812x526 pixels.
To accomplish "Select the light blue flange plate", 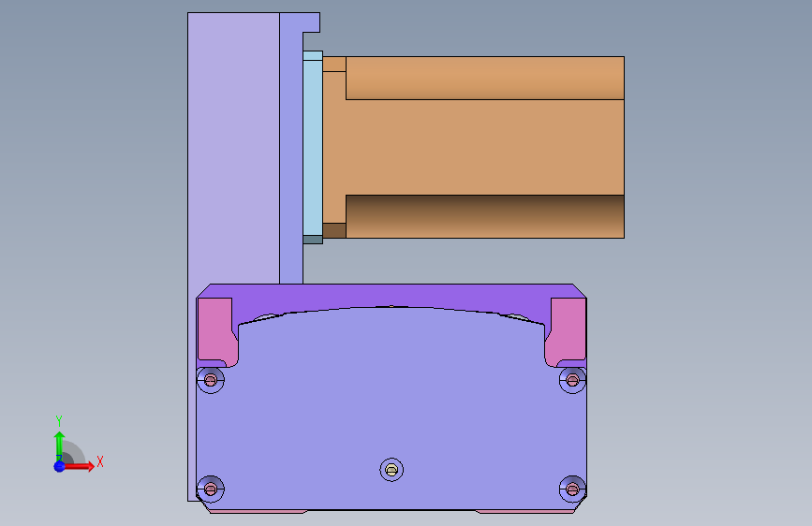I will pyautogui.click(x=313, y=148).
